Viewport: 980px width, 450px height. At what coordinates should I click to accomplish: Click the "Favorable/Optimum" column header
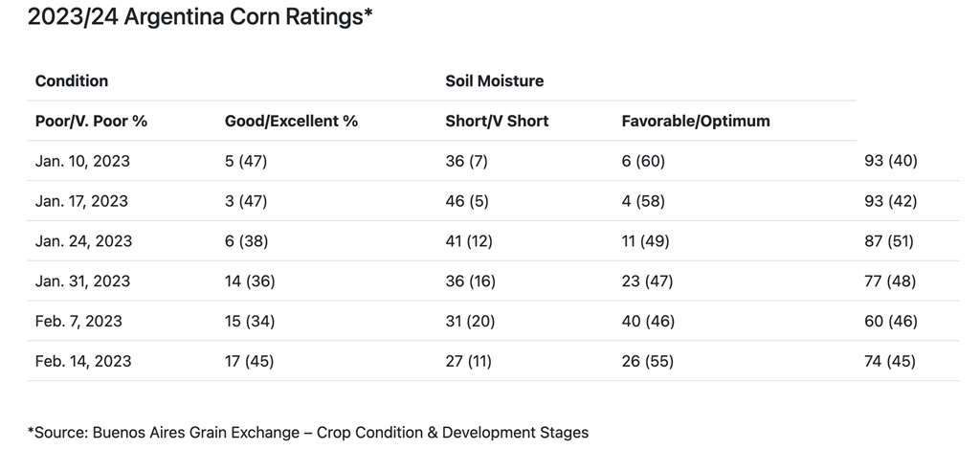(x=696, y=121)
